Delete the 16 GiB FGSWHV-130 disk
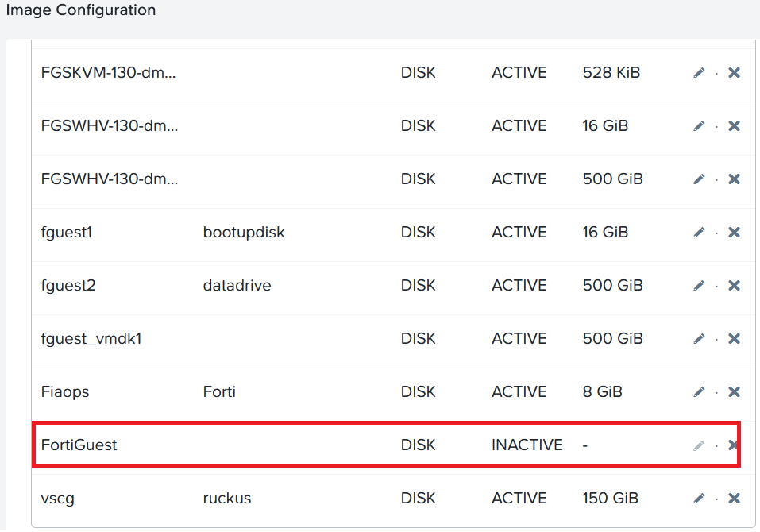The width and height of the screenshot is (760, 532). pyautogui.click(x=733, y=125)
